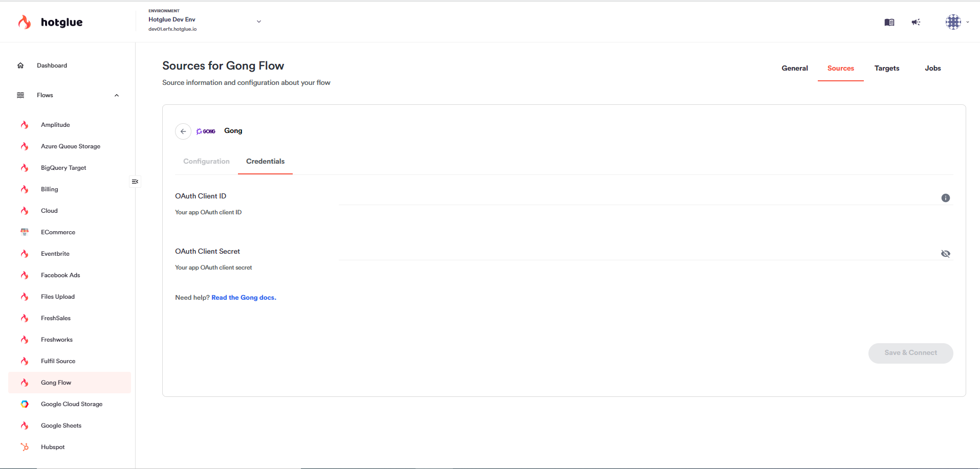Open the Files Upload flow
The height and width of the screenshot is (469, 980).
(x=58, y=297)
